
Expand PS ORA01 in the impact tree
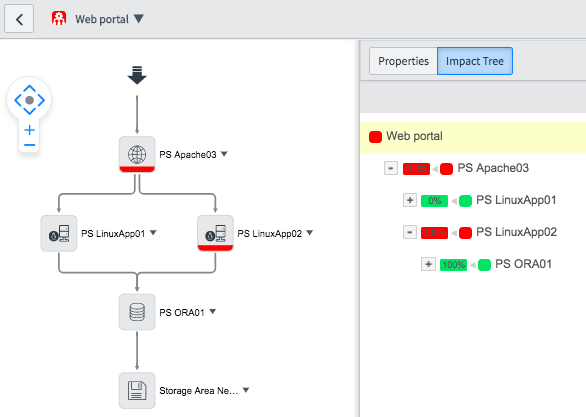coord(428,264)
